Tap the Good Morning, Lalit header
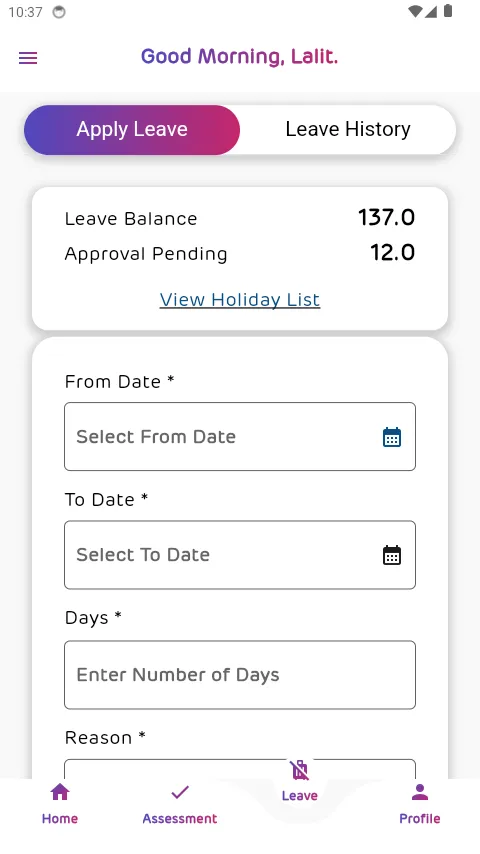 [240, 57]
